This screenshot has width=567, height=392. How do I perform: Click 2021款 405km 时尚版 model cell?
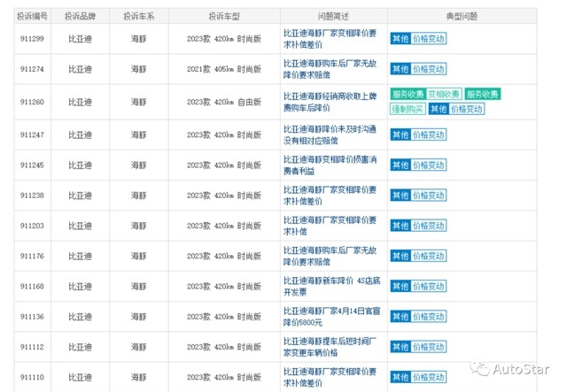(224, 69)
